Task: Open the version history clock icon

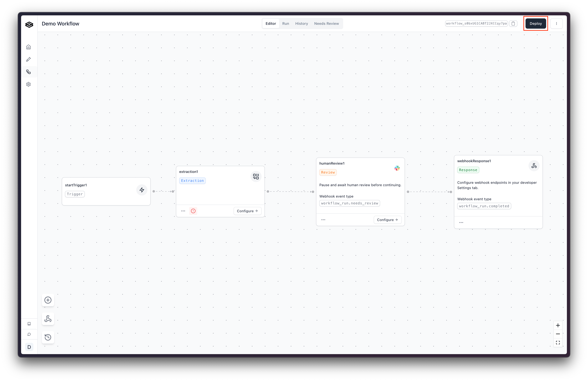Action: [x=48, y=337]
